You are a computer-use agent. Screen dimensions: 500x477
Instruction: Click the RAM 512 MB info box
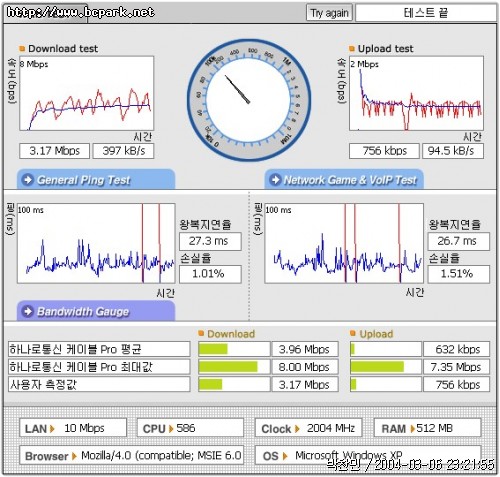tap(427, 428)
